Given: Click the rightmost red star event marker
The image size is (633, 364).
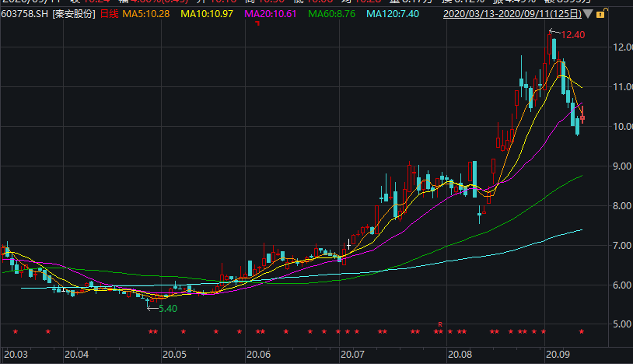Looking at the screenshot, I should click(x=582, y=331).
